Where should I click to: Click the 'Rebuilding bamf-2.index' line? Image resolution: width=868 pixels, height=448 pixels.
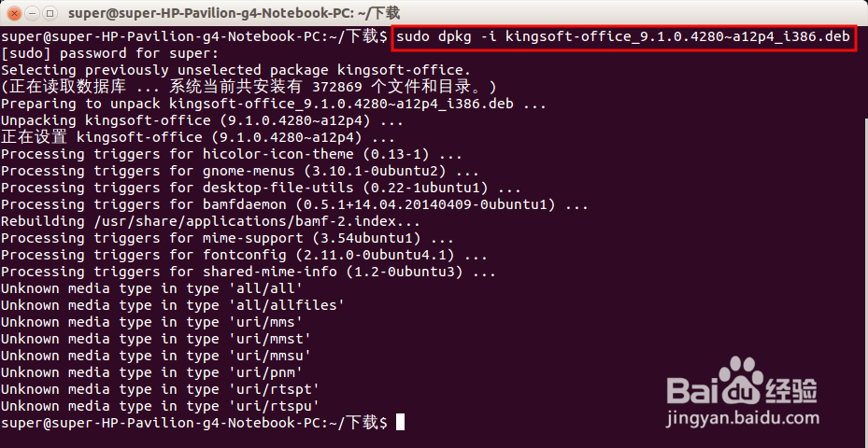[x=210, y=221]
